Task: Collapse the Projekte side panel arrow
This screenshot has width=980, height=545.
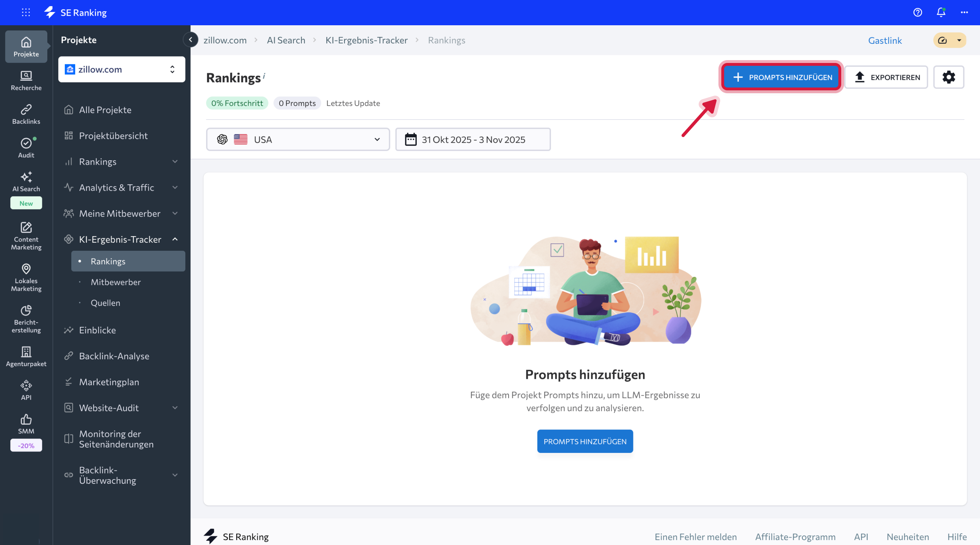Action: click(190, 39)
